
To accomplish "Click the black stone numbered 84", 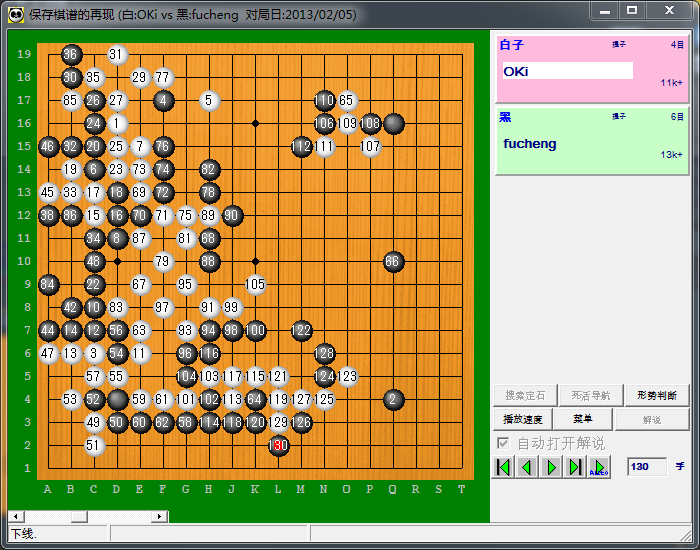I will click(x=49, y=284).
